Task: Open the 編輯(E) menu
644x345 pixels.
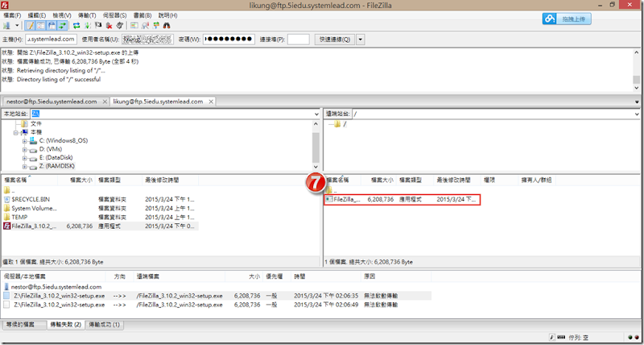Action: 37,15
